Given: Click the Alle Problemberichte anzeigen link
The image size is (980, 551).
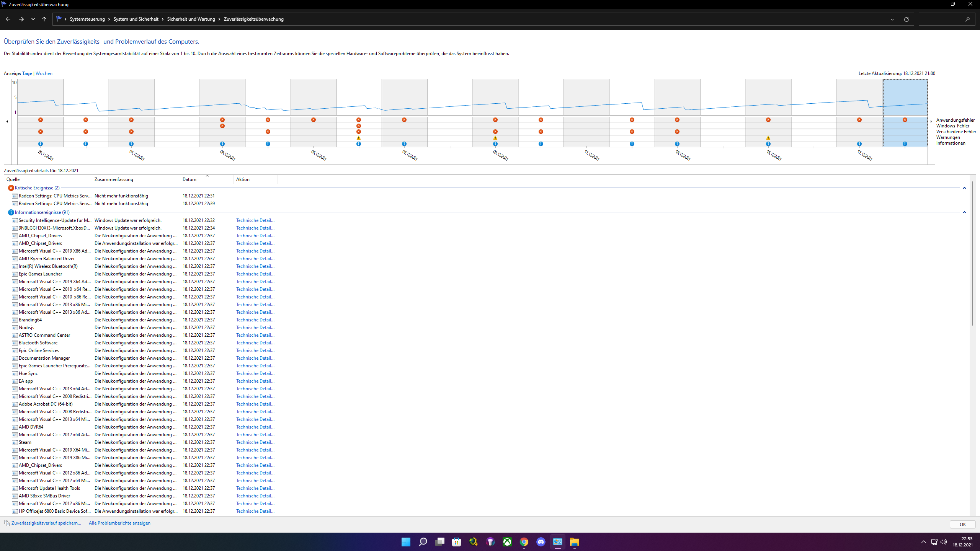Looking at the screenshot, I should (x=119, y=523).
